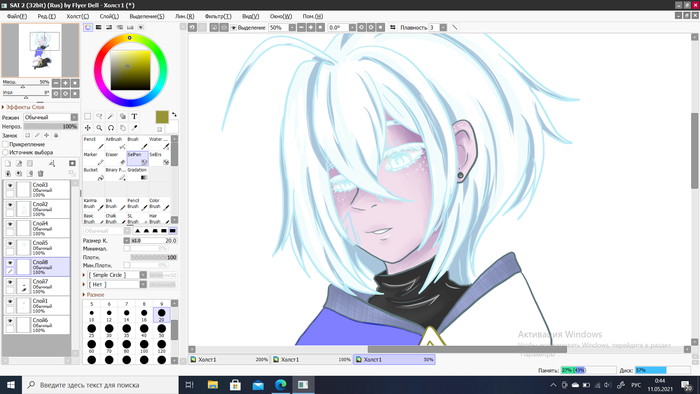Select layer Слой7 in layer list
This screenshot has width=700, height=394.
click(x=37, y=286)
